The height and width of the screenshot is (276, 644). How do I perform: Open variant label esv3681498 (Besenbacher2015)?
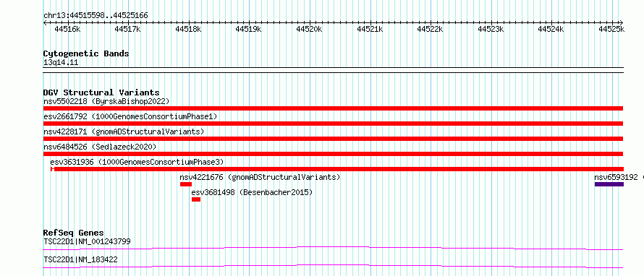[252, 192]
